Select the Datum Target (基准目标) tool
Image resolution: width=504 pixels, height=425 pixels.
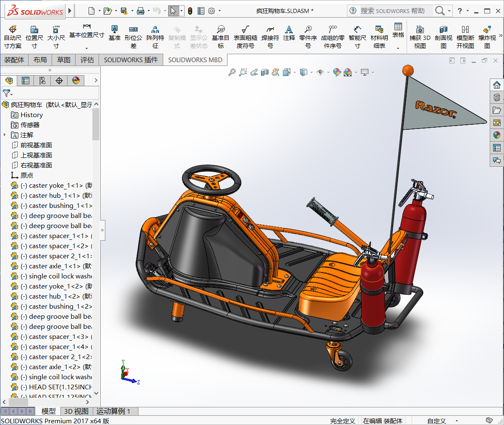221,37
